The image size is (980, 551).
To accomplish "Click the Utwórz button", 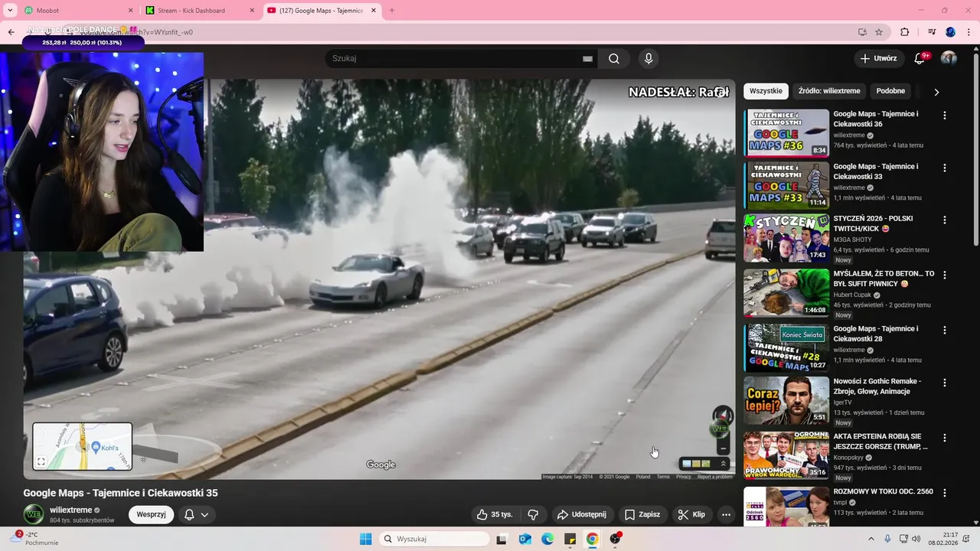I will click(878, 58).
